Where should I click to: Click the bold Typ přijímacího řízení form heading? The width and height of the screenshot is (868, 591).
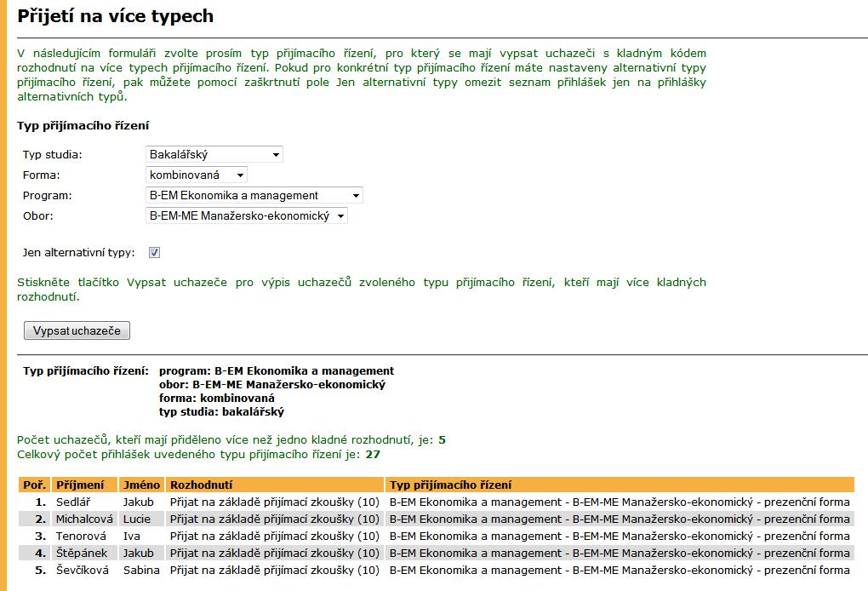[83, 126]
